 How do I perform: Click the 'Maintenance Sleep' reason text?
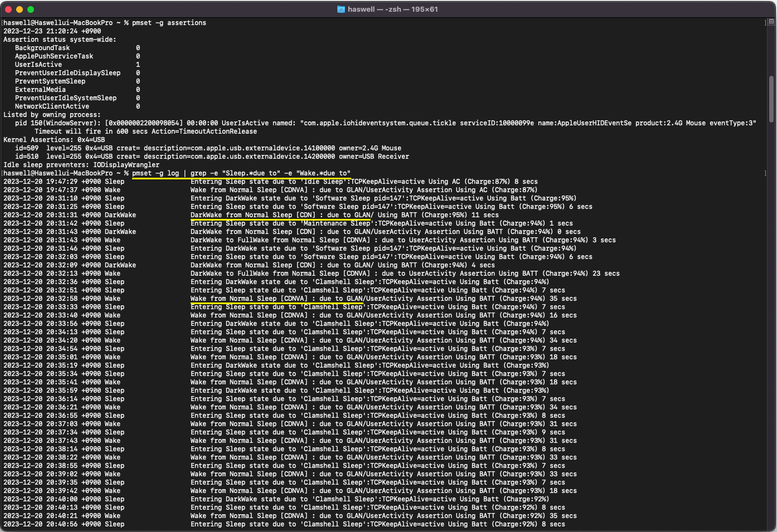coord(337,223)
